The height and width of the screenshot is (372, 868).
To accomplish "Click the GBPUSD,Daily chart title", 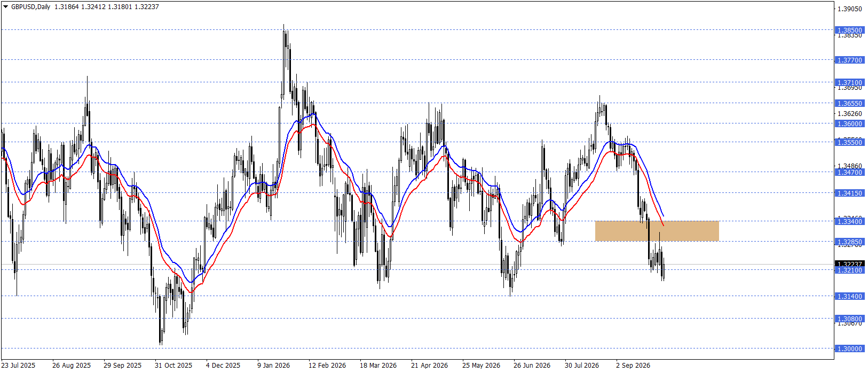I will coord(30,7).
